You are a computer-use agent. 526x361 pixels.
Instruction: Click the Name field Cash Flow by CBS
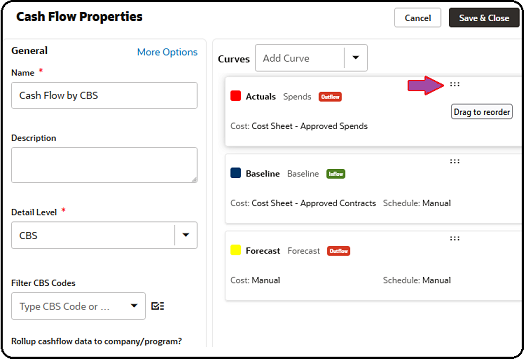(x=104, y=96)
